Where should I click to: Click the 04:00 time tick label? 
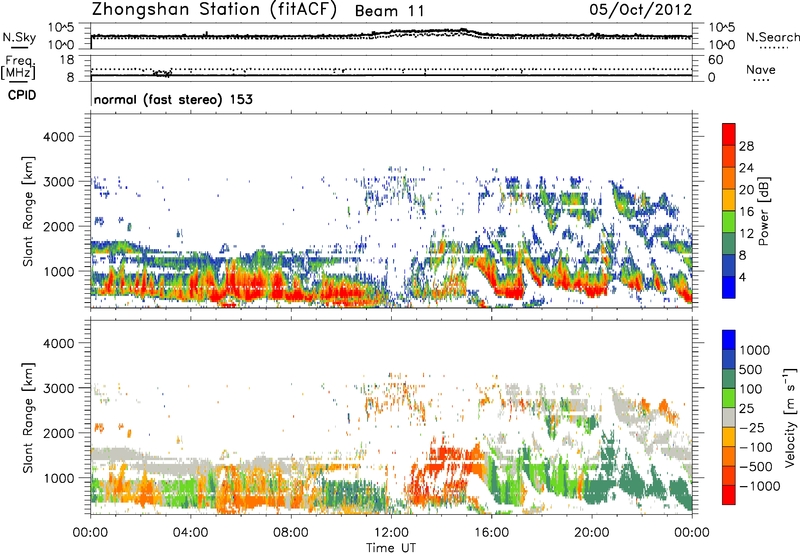[190, 533]
